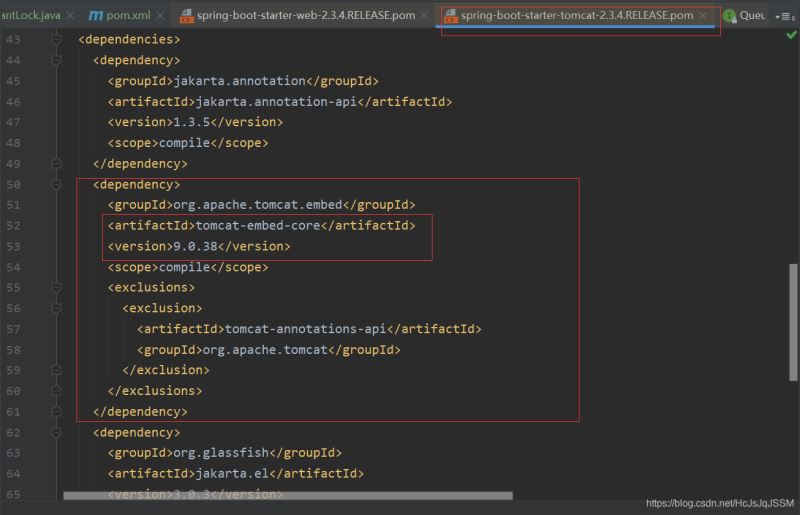Select the spring-boot-starter-tomcat-2.3.4.RELEASE.pom tab

pyautogui.click(x=577, y=15)
